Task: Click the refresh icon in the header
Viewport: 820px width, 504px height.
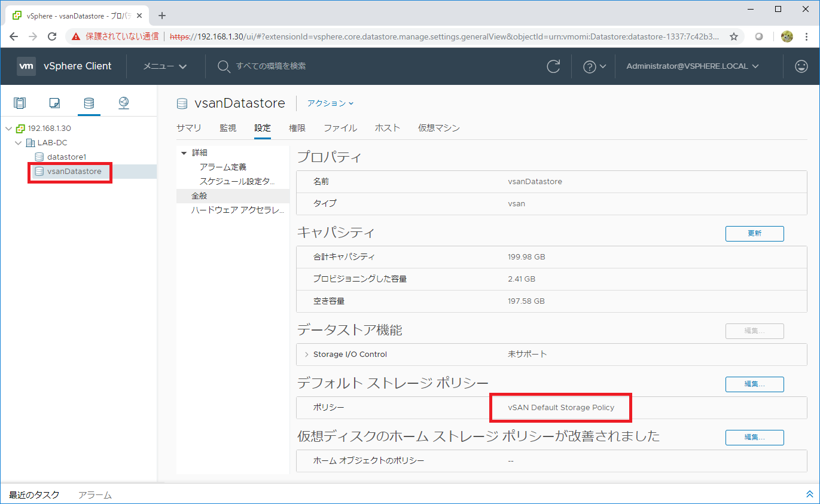Action: 554,66
